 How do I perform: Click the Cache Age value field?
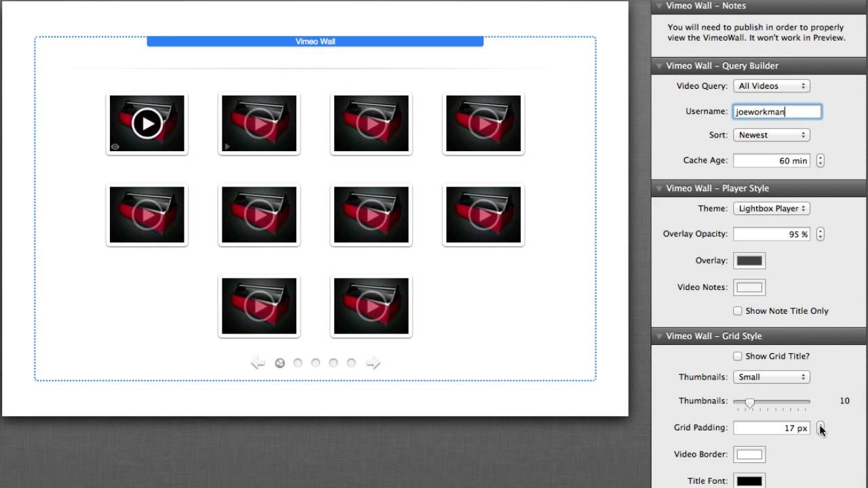click(772, 161)
